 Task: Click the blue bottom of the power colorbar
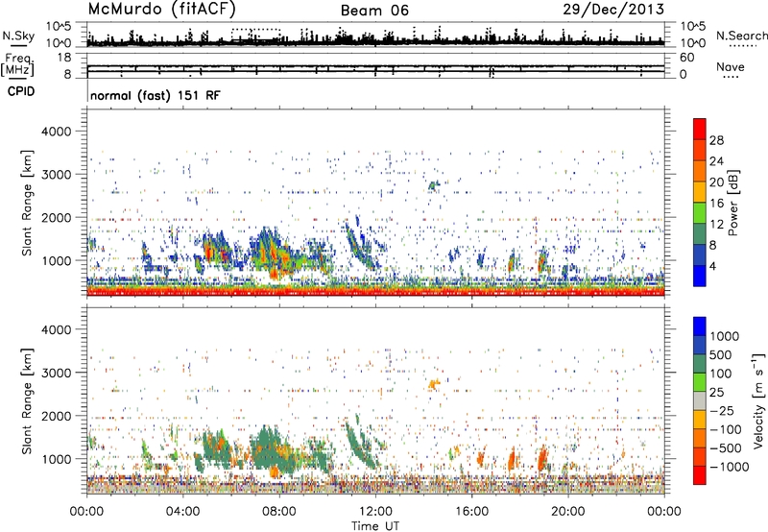pos(700,276)
